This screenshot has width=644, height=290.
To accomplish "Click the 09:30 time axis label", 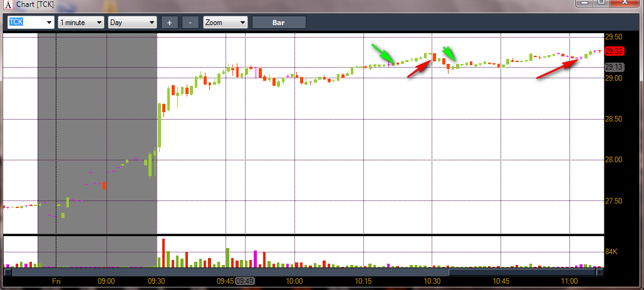I will (157, 281).
